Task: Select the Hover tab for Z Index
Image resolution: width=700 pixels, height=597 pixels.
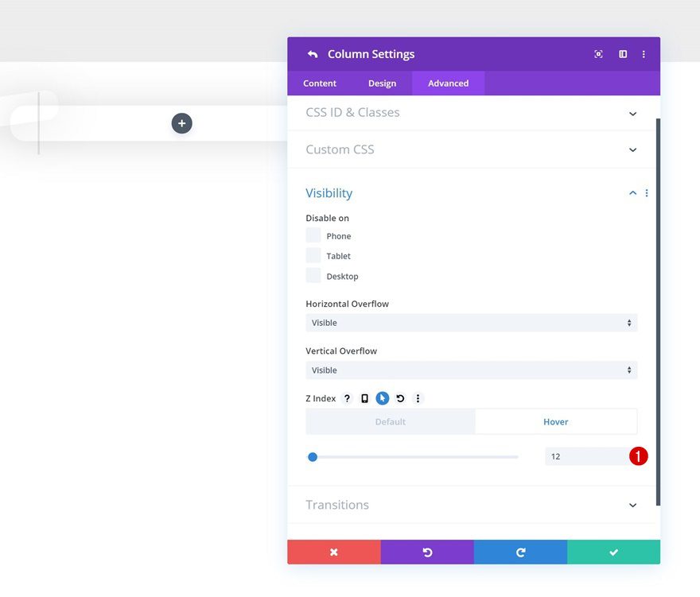Action: tap(556, 421)
